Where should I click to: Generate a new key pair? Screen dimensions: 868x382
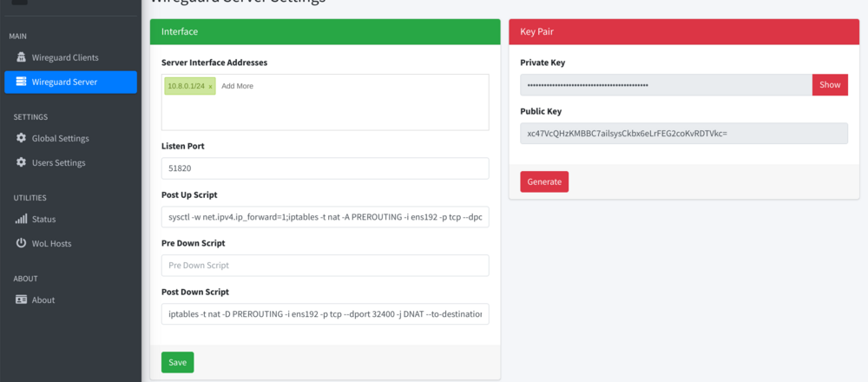544,181
